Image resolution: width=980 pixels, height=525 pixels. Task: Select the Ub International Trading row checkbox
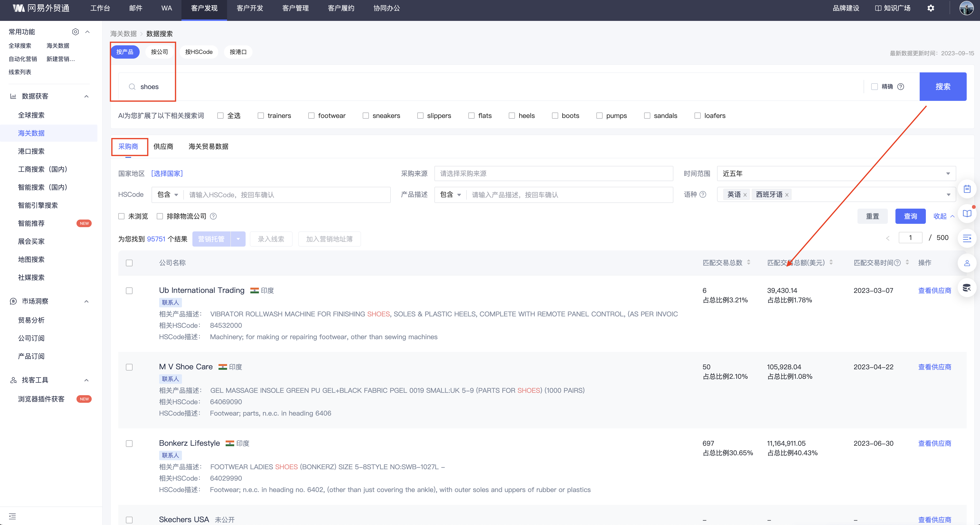pyautogui.click(x=129, y=291)
